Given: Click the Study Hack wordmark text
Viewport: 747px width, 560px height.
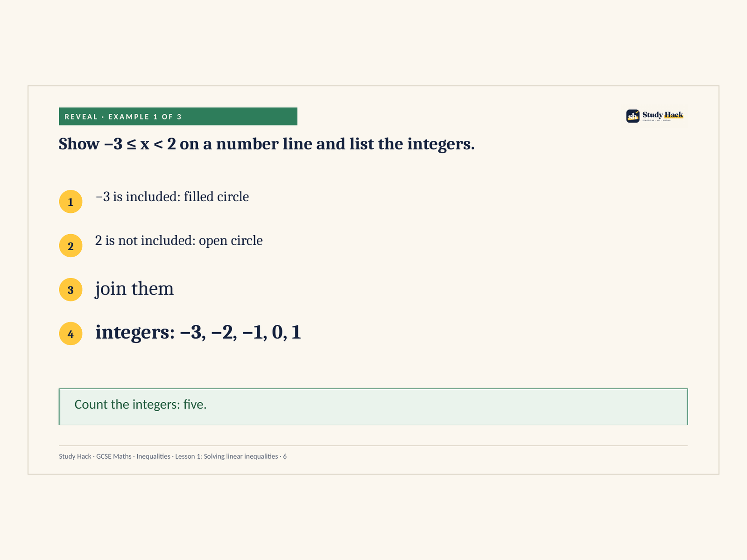Looking at the screenshot, I should click(x=662, y=115).
